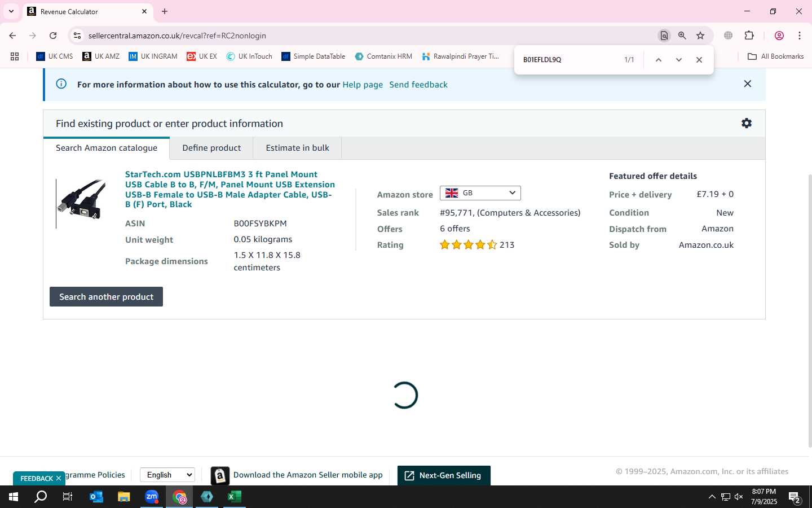Close the Revenue Calculator tab
The height and width of the screenshot is (508, 812).
coord(144,11)
